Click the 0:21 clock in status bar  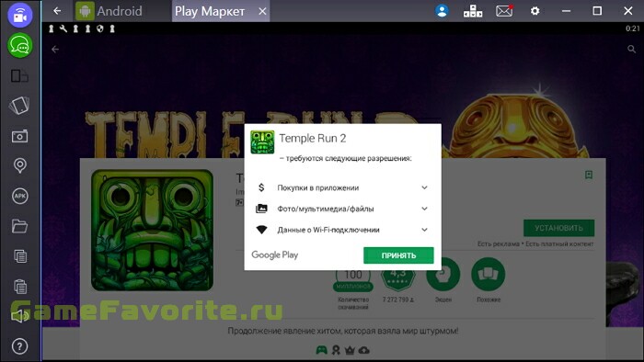633,28
